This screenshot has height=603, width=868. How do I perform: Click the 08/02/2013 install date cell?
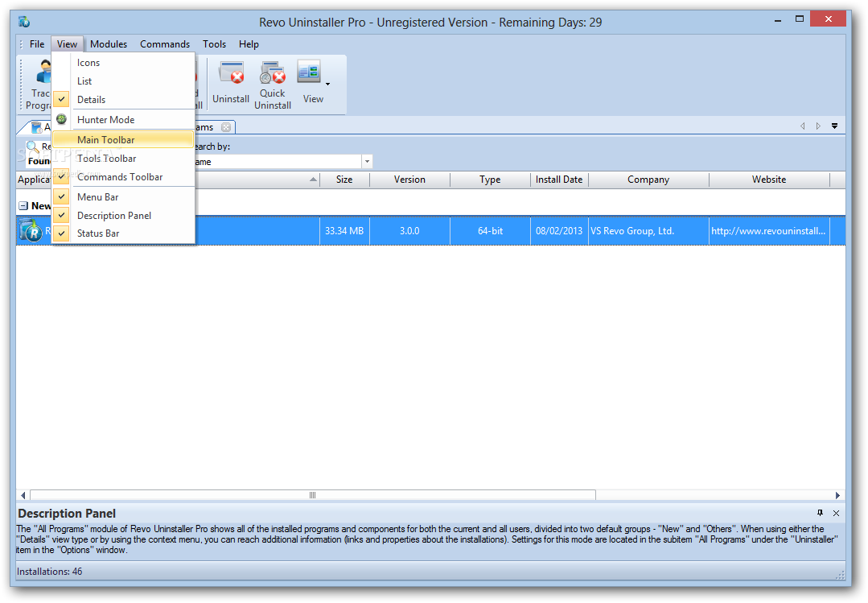[559, 230]
